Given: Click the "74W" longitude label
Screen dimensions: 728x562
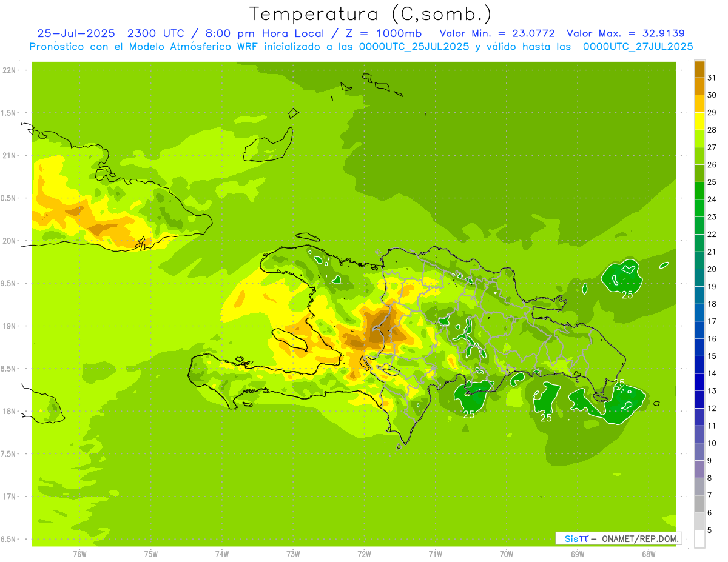Looking at the screenshot, I should [222, 554].
